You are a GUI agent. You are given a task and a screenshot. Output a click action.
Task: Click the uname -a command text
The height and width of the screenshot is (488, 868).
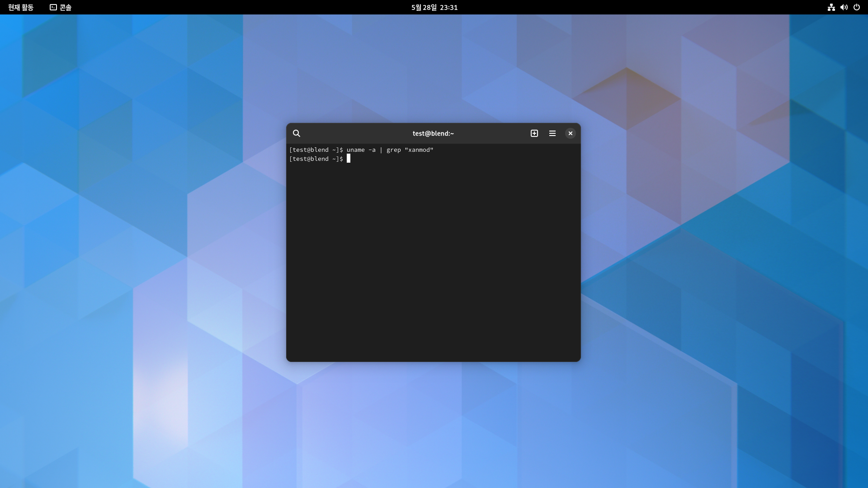coord(361,150)
